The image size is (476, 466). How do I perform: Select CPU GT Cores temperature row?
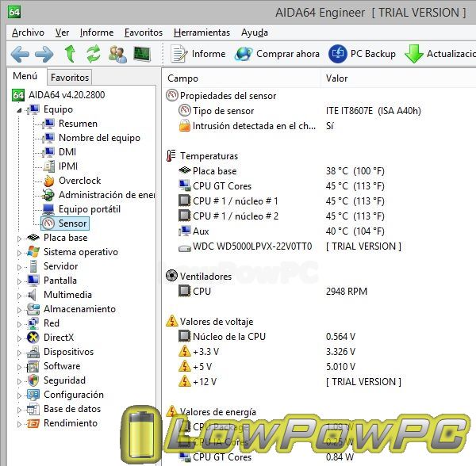(x=320, y=186)
